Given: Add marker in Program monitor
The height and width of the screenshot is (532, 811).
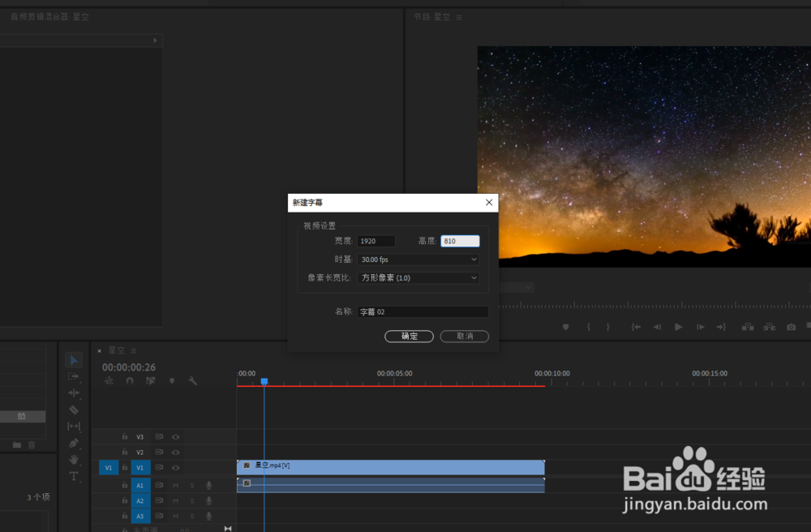Looking at the screenshot, I should [566, 328].
